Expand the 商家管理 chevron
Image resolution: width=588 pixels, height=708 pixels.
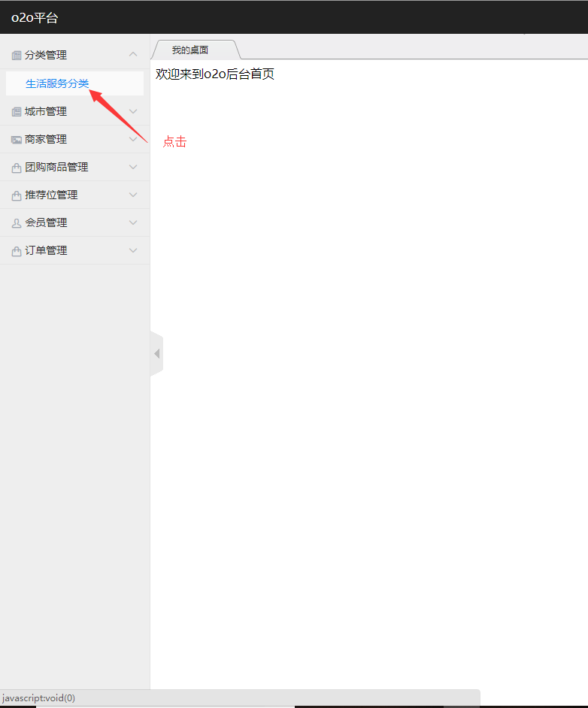[x=133, y=139]
